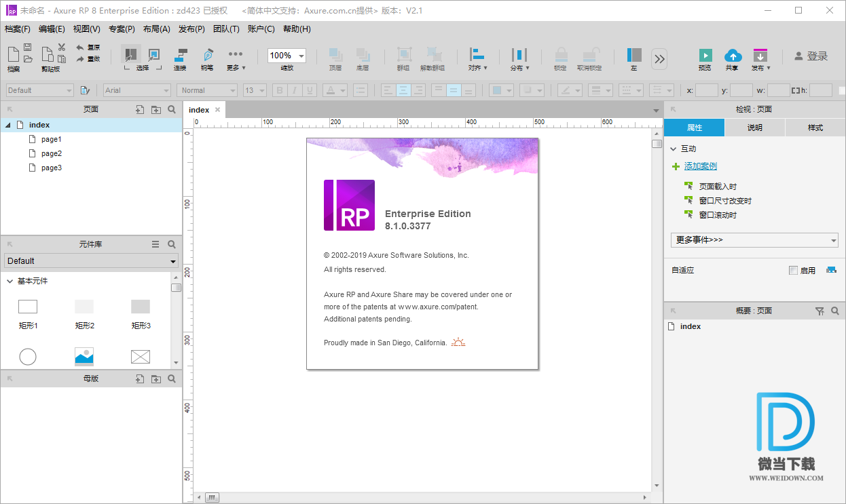Toggle the bullet list button
Viewport: 846px width, 504px height.
[x=361, y=90]
